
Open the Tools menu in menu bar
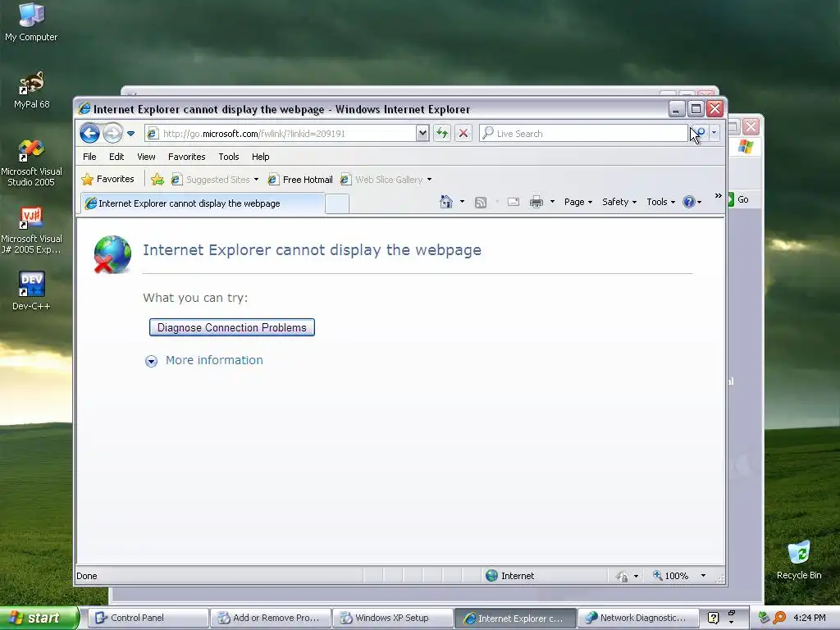coord(229,157)
